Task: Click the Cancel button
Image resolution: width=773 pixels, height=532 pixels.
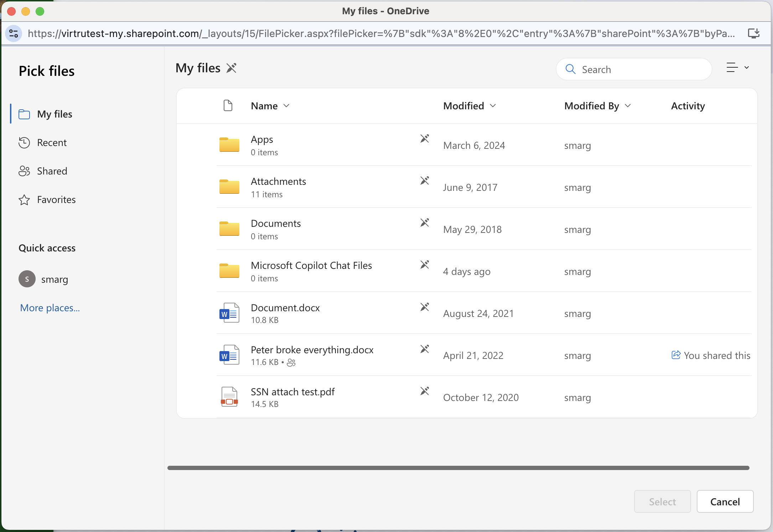Action: coord(725,501)
